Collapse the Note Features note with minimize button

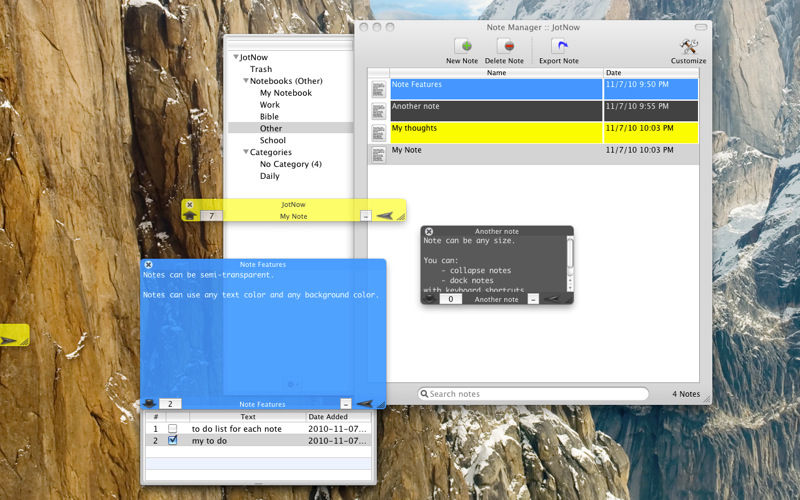pos(345,404)
